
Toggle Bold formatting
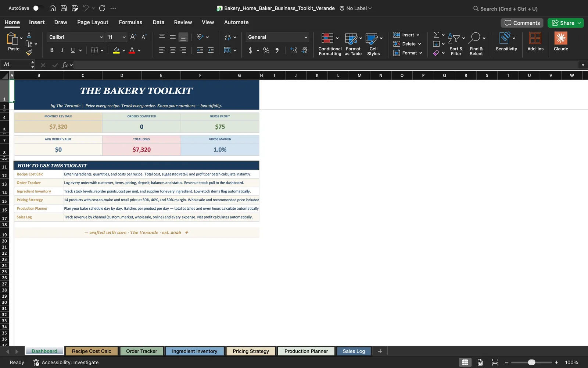pyautogui.click(x=52, y=50)
